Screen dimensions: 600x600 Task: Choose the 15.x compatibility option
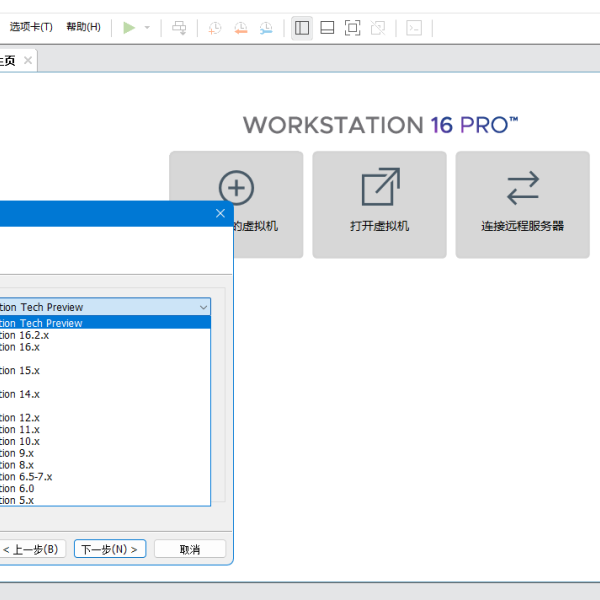pos(105,370)
